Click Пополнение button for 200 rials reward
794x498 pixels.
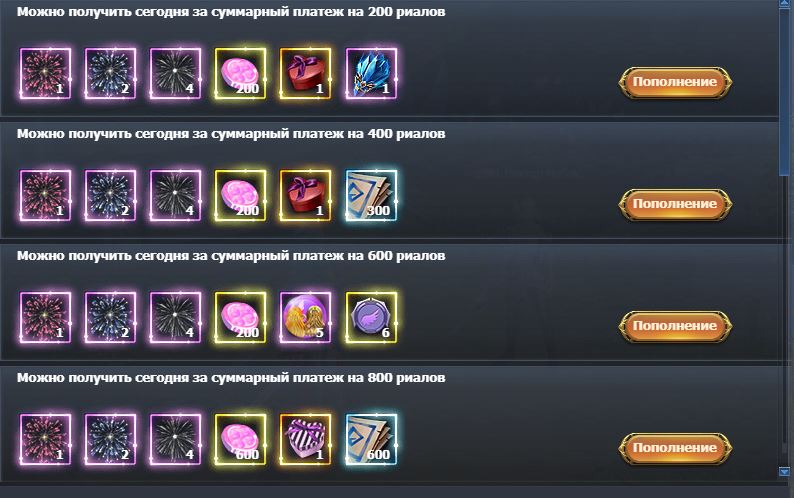pyautogui.click(x=675, y=82)
